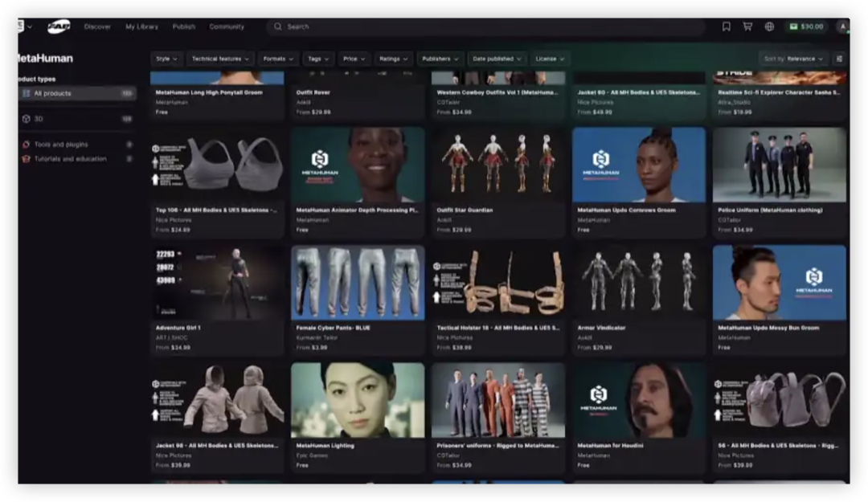Image resolution: width=868 pixels, height=502 pixels.
Task: Click the 3D cube icon in sidebar
Action: (x=26, y=118)
